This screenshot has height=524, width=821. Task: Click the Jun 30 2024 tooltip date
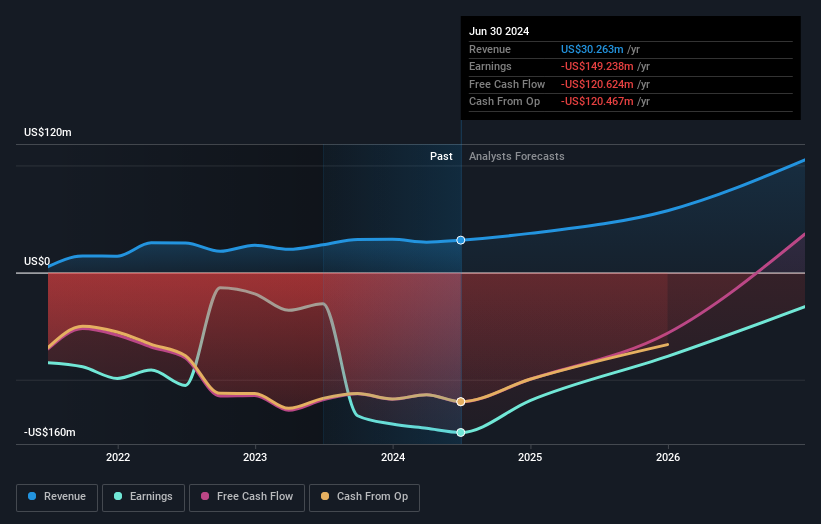tap(499, 31)
